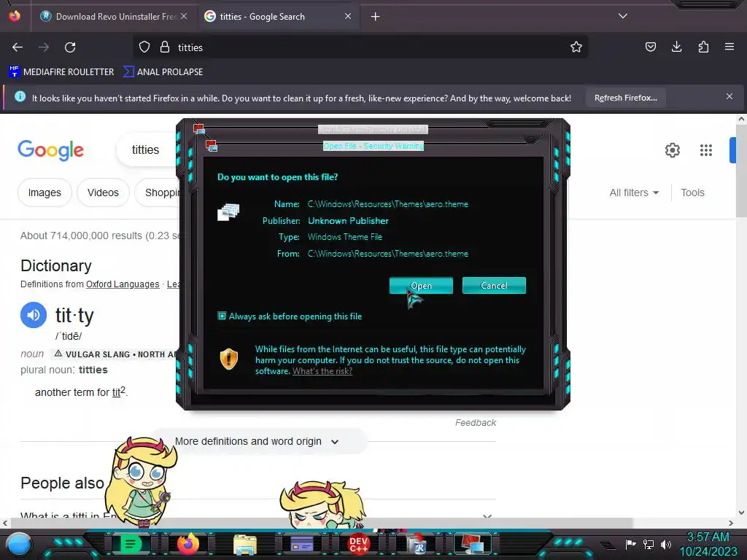Open the ANAL PROLAPSE bookmark

163,72
